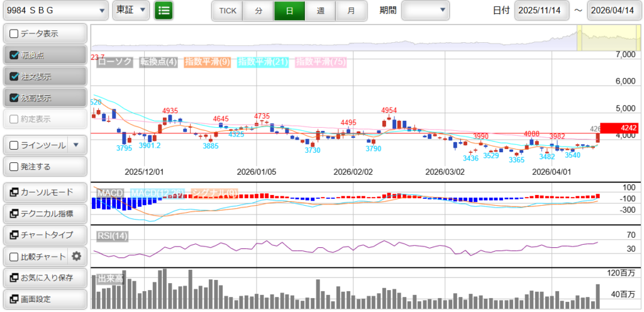Image resolution: width=644 pixels, height=312 pixels.
Task: Open 画面設定 screen settings
Action: click(45, 299)
